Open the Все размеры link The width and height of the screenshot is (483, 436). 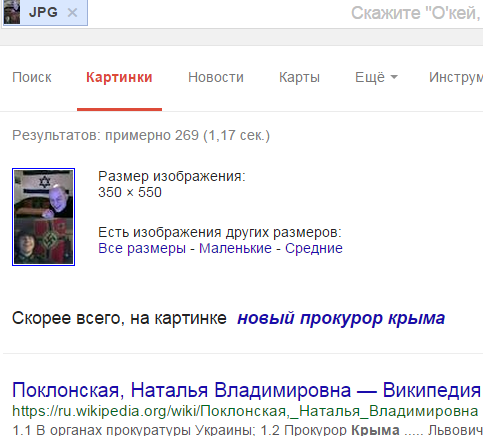[x=142, y=248]
